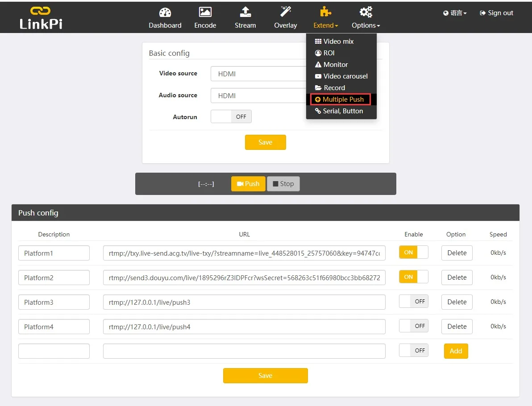Edit the Platform4 description field
532x406 pixels.
coord(54,327)
